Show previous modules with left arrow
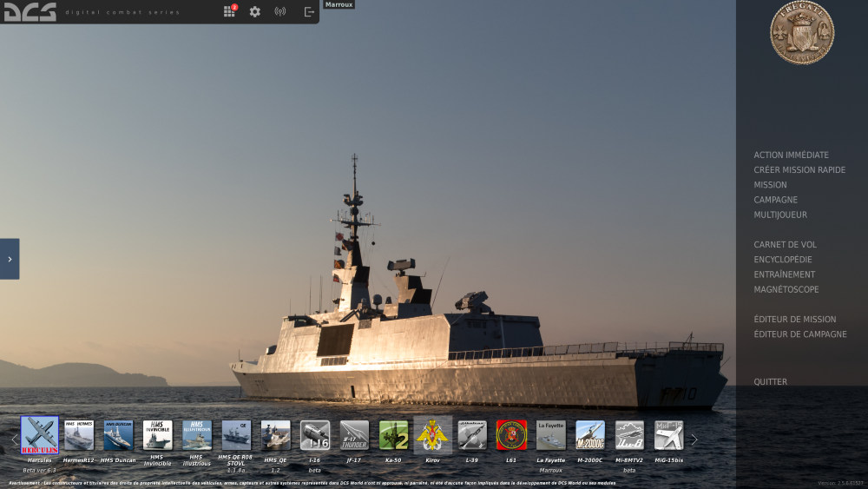This screenshot has width=868, height=489. click(15, 439)
